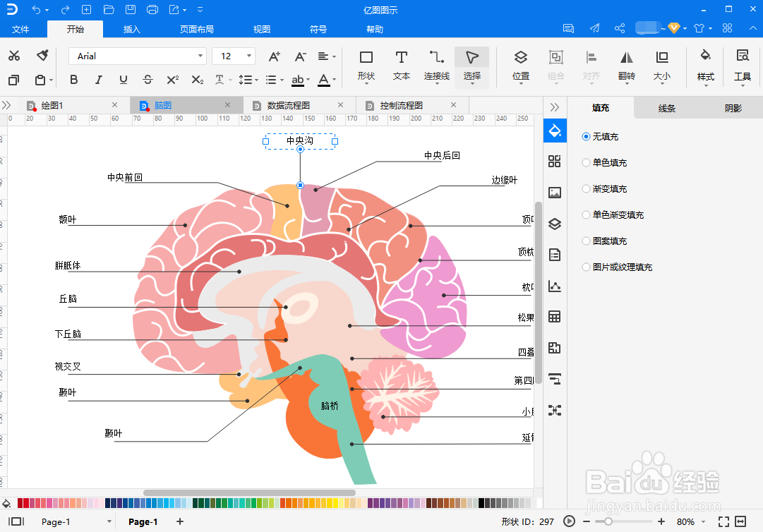Open the Style button
Viewport: 763px width, 532px height.
(x=706, y=67)
